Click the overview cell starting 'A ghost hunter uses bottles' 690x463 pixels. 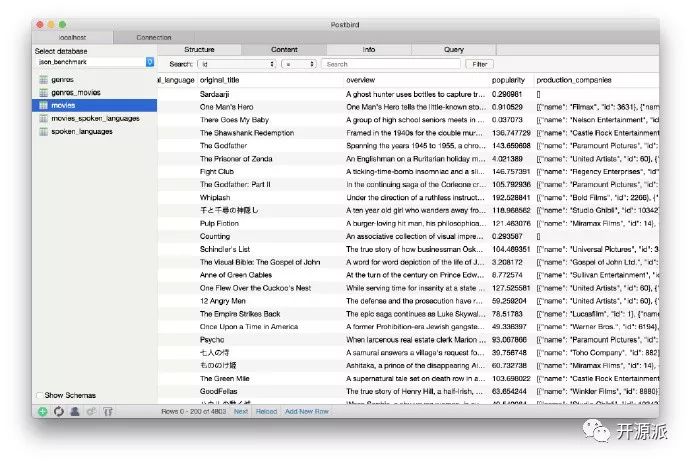pos(415,94)
